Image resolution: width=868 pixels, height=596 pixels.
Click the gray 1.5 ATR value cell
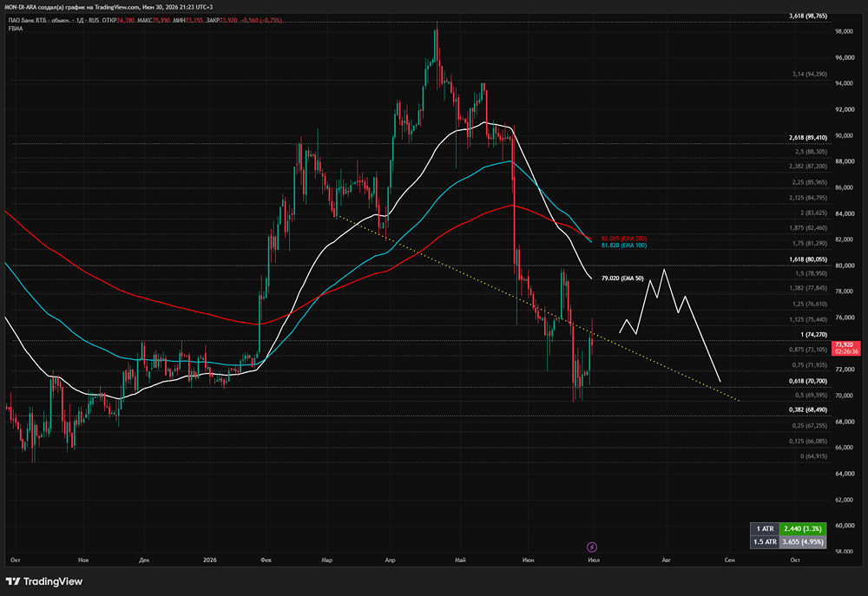tap(803, 541)
